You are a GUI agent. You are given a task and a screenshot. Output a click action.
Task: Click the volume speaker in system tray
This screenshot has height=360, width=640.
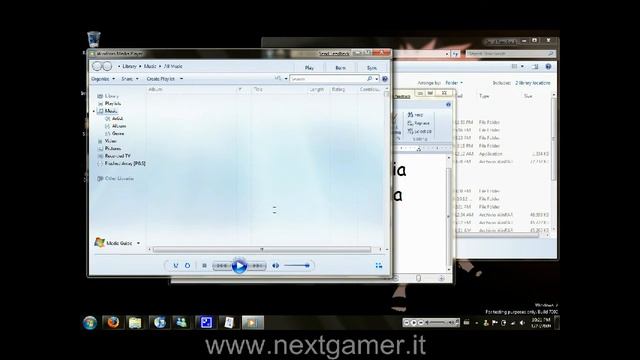(x=522, y=323)
